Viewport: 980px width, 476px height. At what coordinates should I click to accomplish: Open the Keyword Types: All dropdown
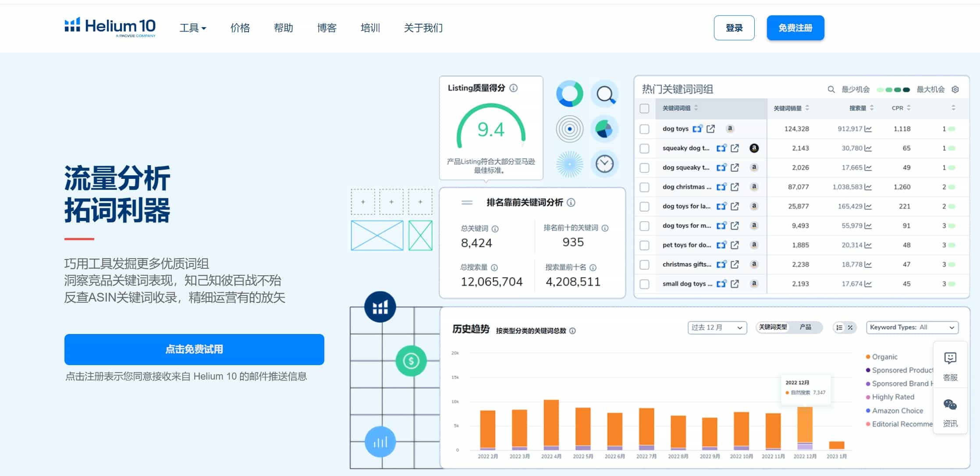[912, 327]
